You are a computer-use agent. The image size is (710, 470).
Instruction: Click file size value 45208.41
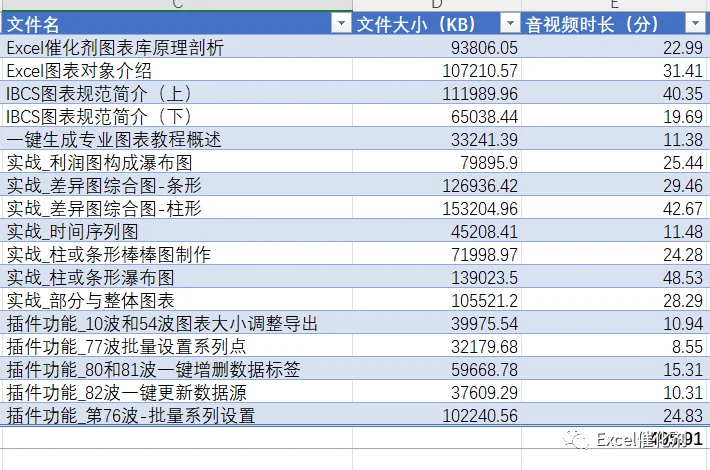[x=484, y=231]
